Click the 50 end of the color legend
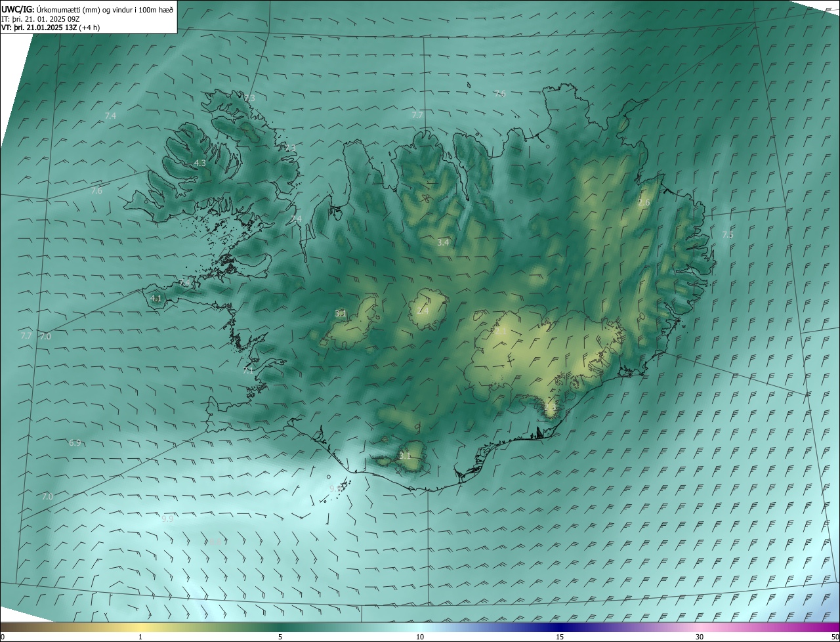 click(835, 637)
